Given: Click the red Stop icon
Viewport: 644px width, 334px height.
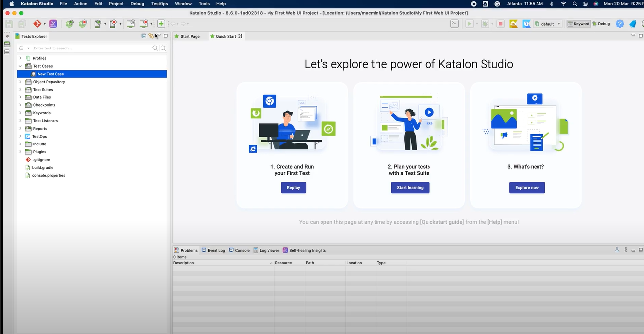Looking at the screenshot, I should coord(501,24).
